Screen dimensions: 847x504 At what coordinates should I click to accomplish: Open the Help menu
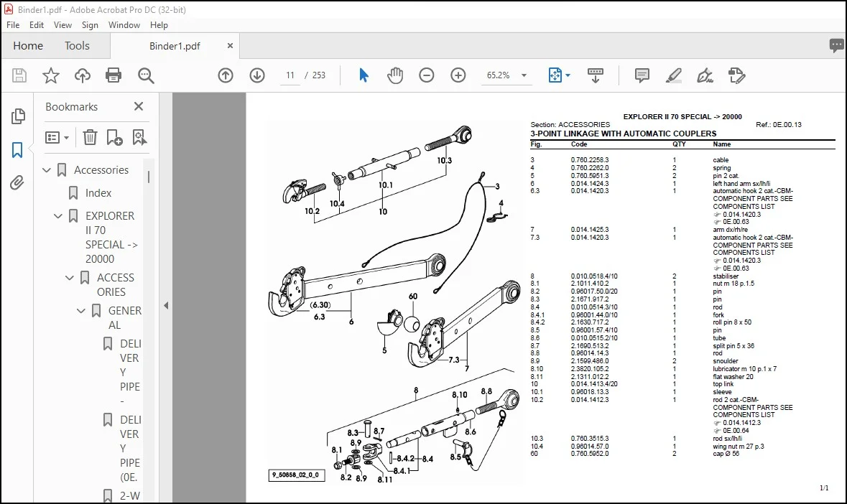click(159, 25)
